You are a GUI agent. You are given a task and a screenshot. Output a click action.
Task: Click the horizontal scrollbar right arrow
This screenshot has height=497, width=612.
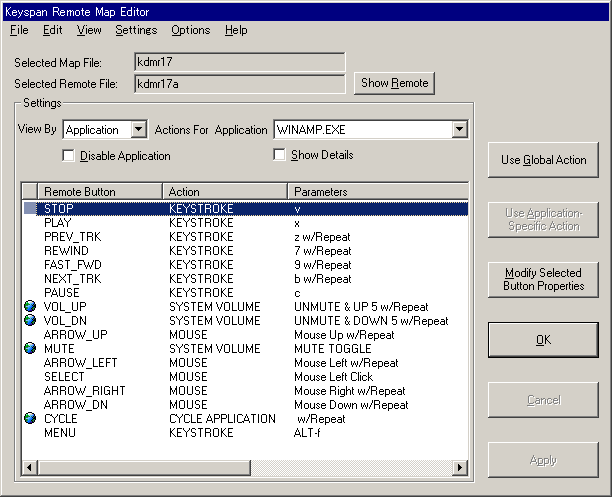tap(460, 468)
